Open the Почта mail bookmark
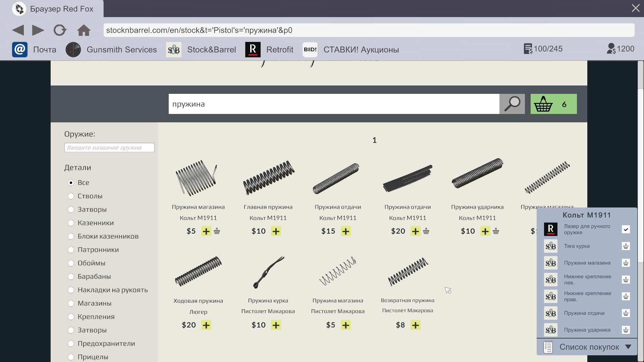 pyautogui.click(x=34, y=50)
